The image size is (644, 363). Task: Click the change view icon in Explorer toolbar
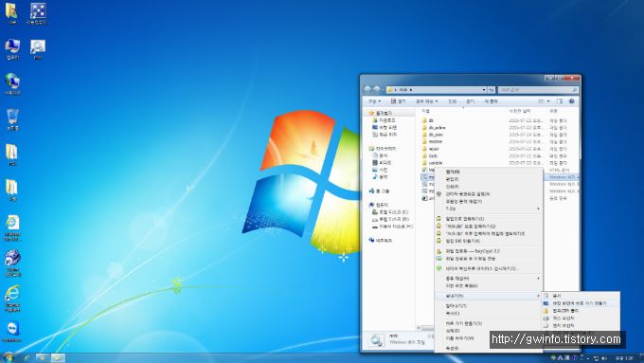coord(542,101)
